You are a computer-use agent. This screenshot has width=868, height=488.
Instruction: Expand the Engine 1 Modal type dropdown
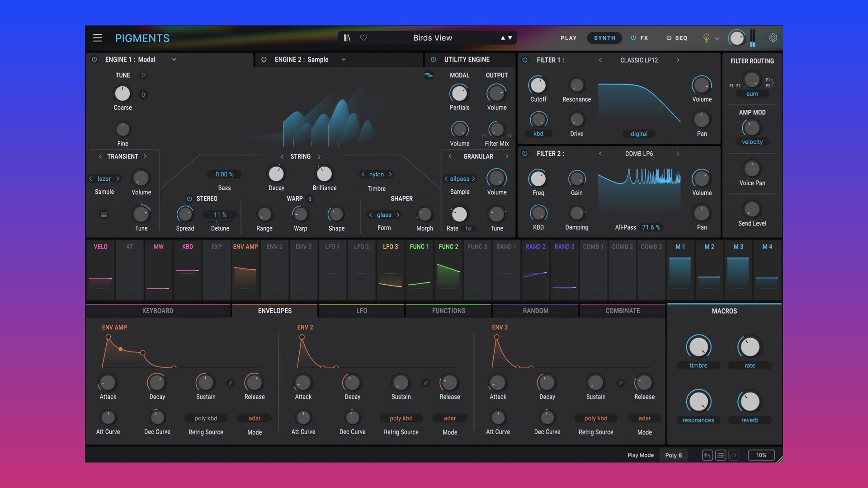tap(174, 59)
